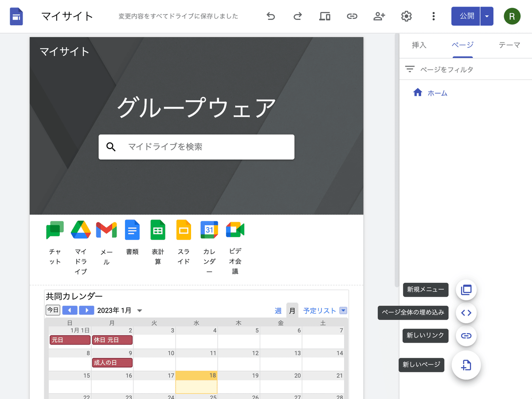Click the 新規メニュー floating icon button

coord(466,290)
